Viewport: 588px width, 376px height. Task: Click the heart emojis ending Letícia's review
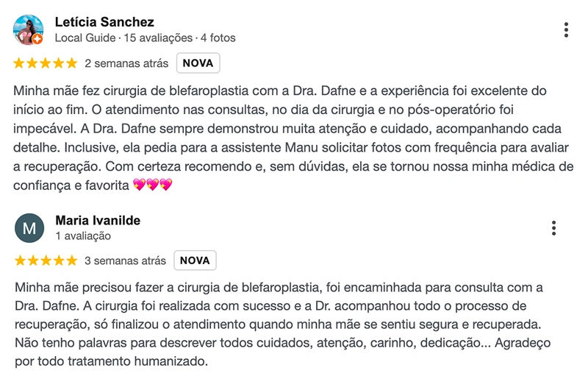pos(152,185)
